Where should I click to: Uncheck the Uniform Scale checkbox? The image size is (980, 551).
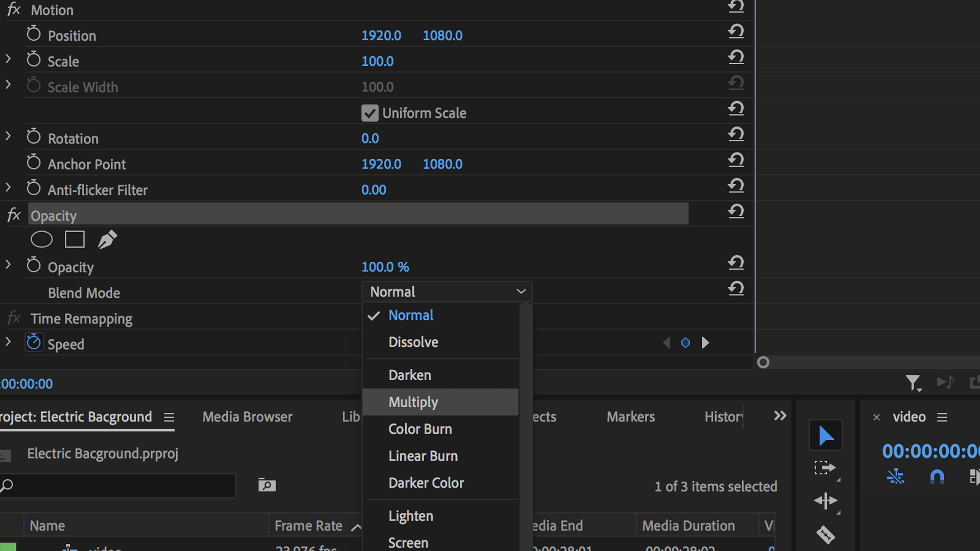[x=370, y=113]
